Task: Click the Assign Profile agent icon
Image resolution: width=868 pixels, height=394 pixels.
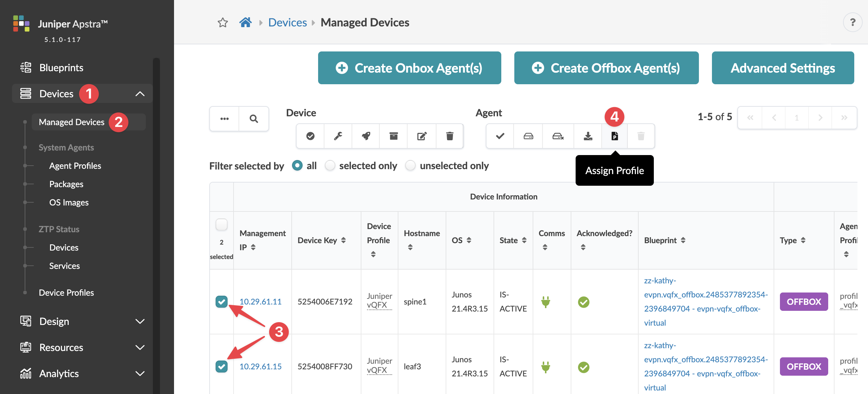Action: (614, 136)
